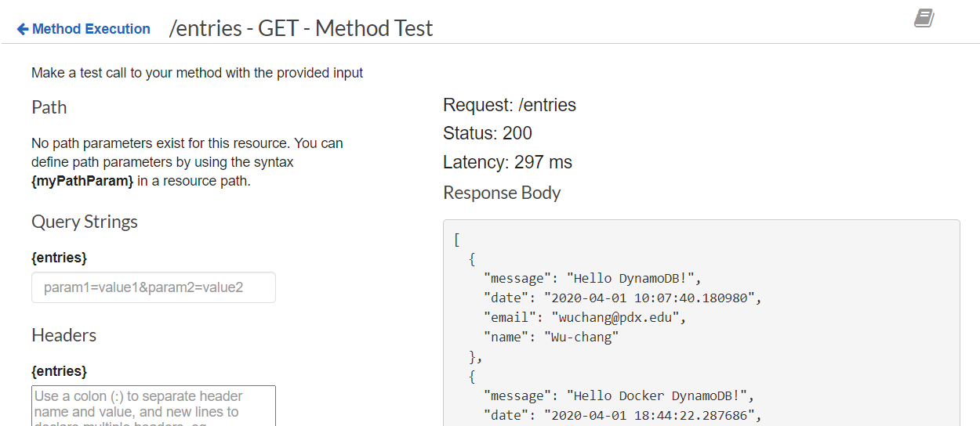Click the "Hello DynamoDB!" message line
Image resolution: width=980 pixels, height=426 pixels.
pos(593,278)
